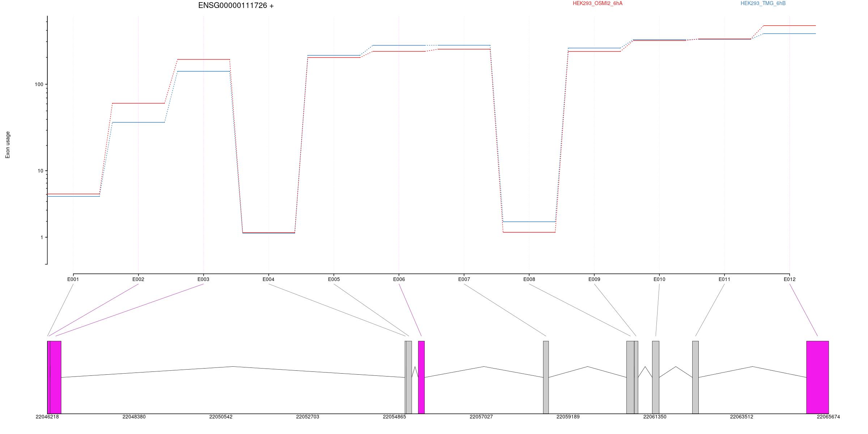The height and width of the screenshot is (434, 868).
Task: Click the blue line segment at E005
Action: coord(334,55)
